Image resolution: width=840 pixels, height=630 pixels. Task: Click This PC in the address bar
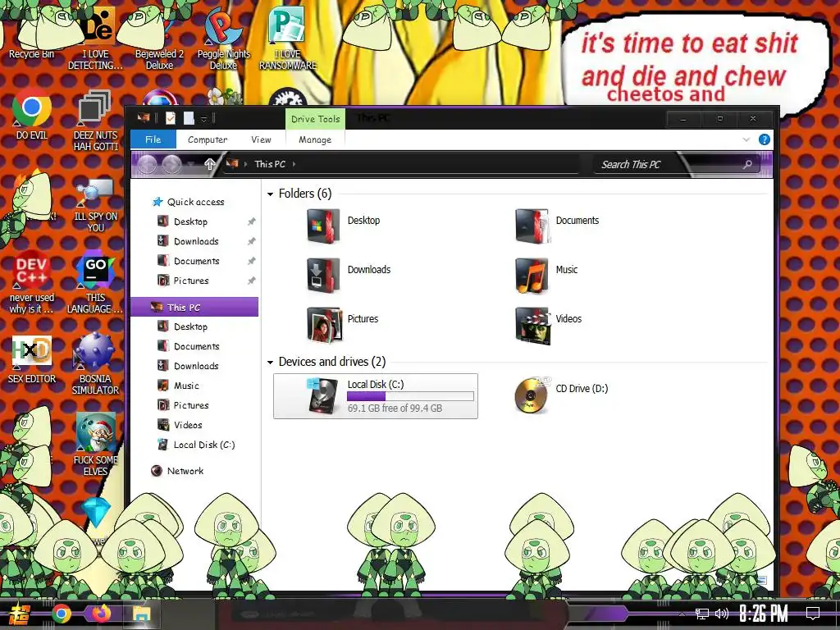pyautogui.click(x=269, y=164)
